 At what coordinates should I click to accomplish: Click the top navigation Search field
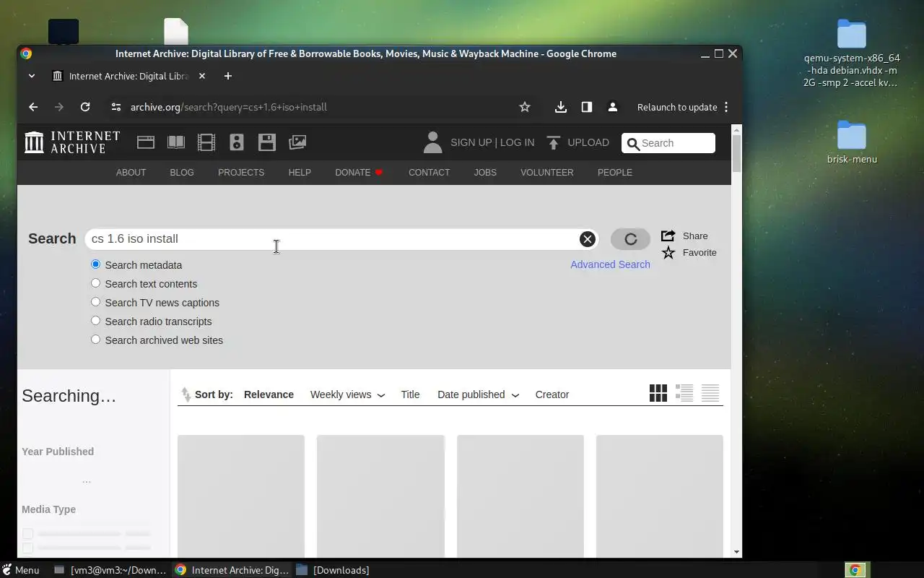(668, 143)
